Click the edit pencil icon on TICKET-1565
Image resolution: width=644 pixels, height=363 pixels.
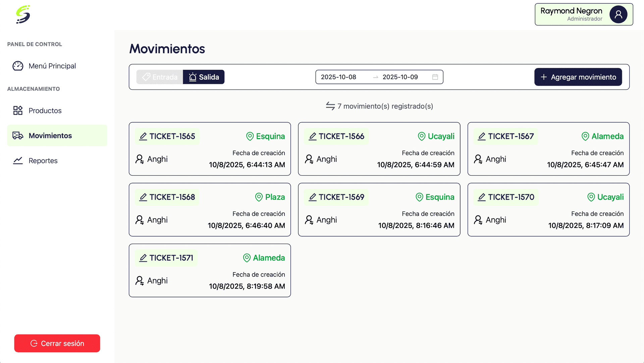point(143,136)
